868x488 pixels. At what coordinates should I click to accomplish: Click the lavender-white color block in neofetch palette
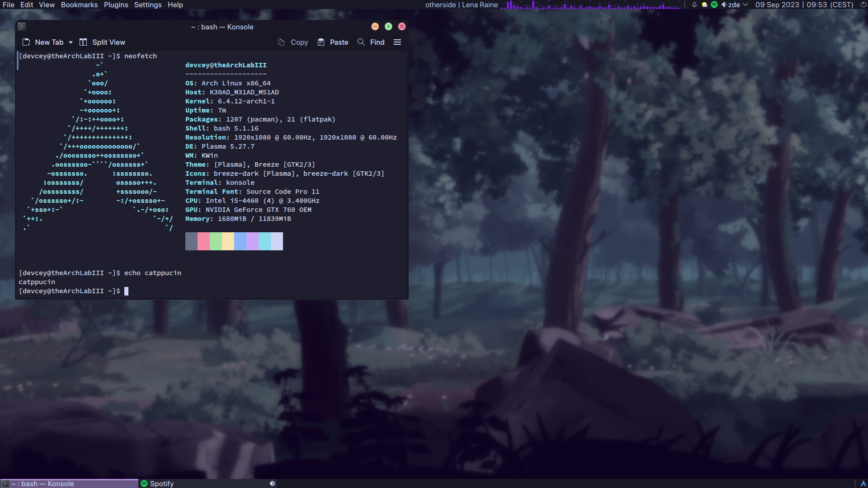coord(277,241)
